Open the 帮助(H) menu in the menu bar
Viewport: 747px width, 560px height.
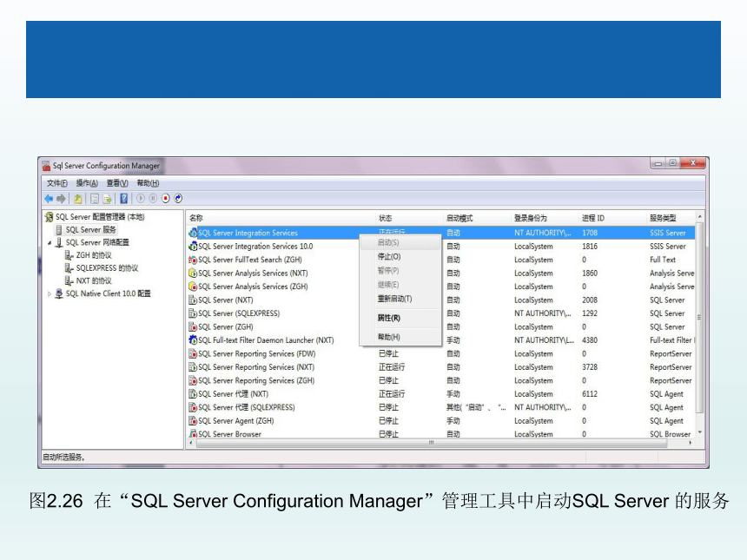click(x=148, y=183)
